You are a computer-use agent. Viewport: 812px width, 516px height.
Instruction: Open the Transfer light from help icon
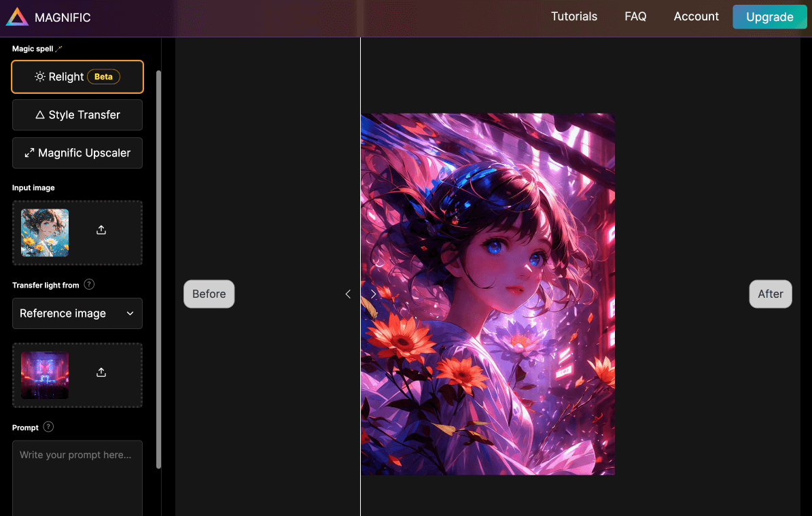(x=89, y=285)
